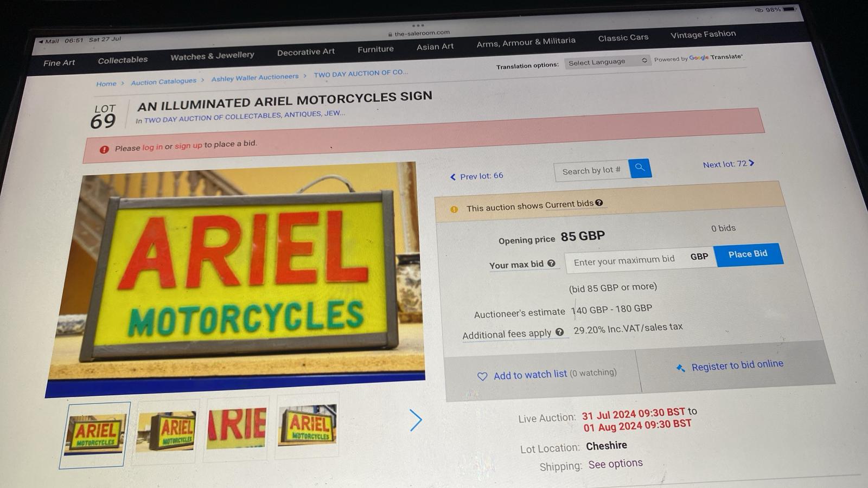The height and width of the screenshot is (488, 868).
Task: Click See options for shipping
Action: click(616, 464)
